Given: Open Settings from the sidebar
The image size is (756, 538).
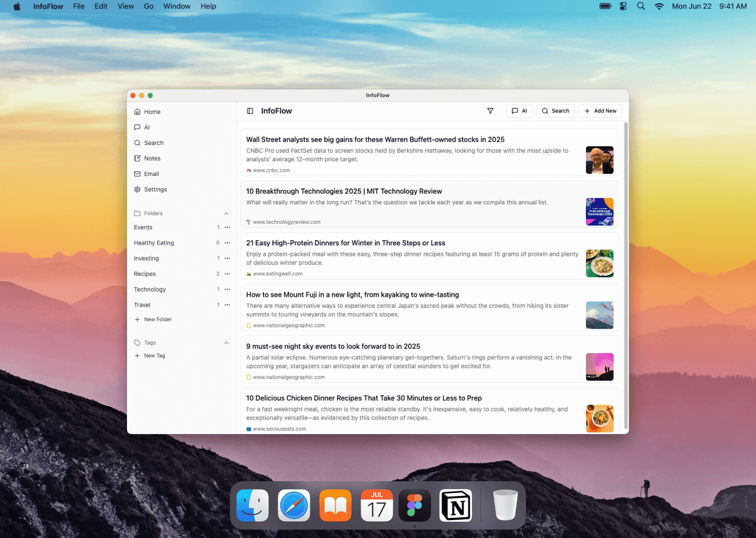Looking at the screenshot, I should click(x=155, y=189).
